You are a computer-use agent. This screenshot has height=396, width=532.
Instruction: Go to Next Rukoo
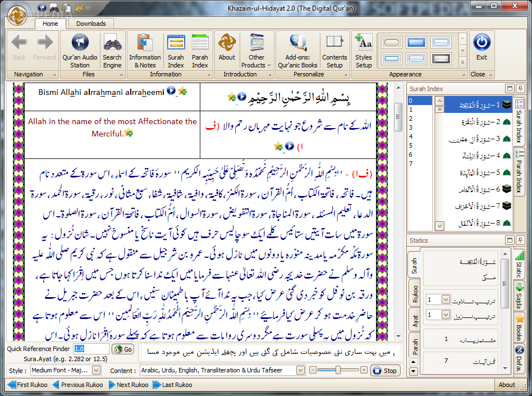coord(129,385)
